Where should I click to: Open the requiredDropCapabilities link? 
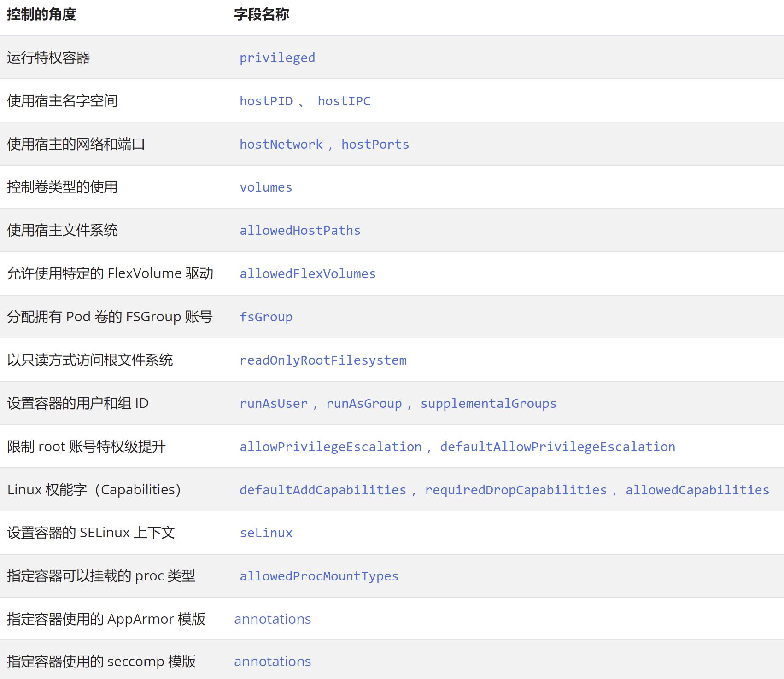click(515, 490)
